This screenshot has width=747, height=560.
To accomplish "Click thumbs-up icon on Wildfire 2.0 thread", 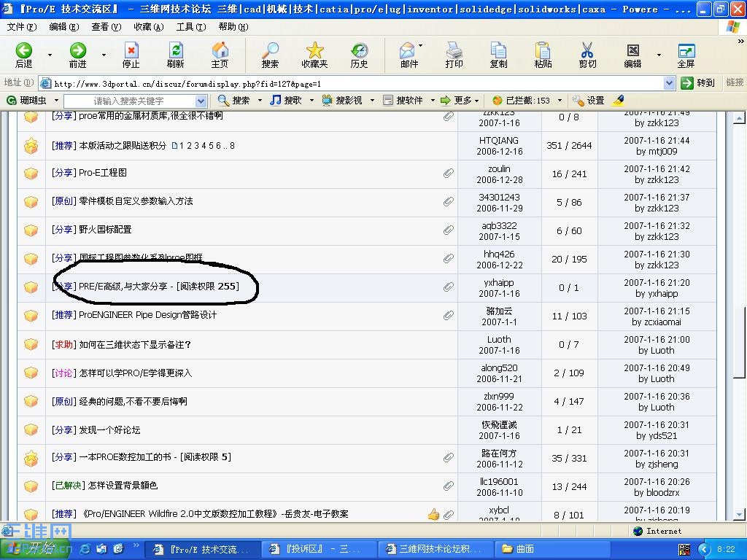I will (x=433, y=514).
